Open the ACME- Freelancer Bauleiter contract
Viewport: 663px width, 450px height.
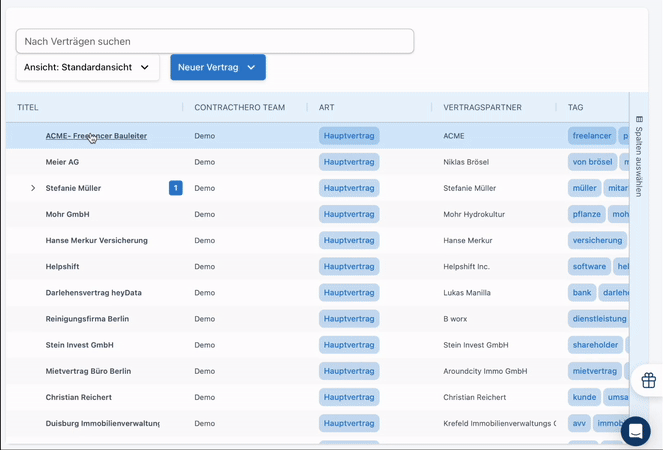(x=96, y=136)
